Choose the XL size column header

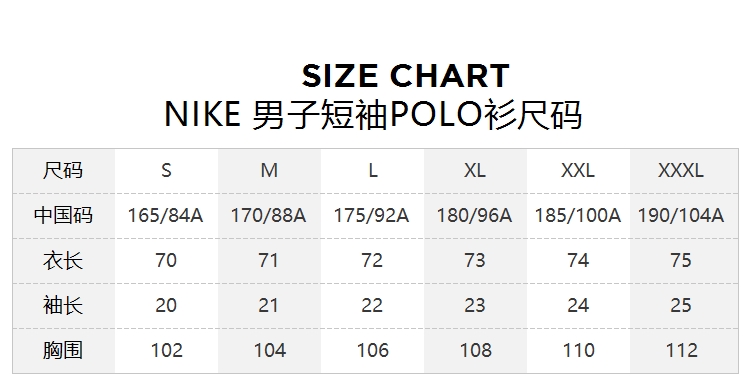point(475,171)
